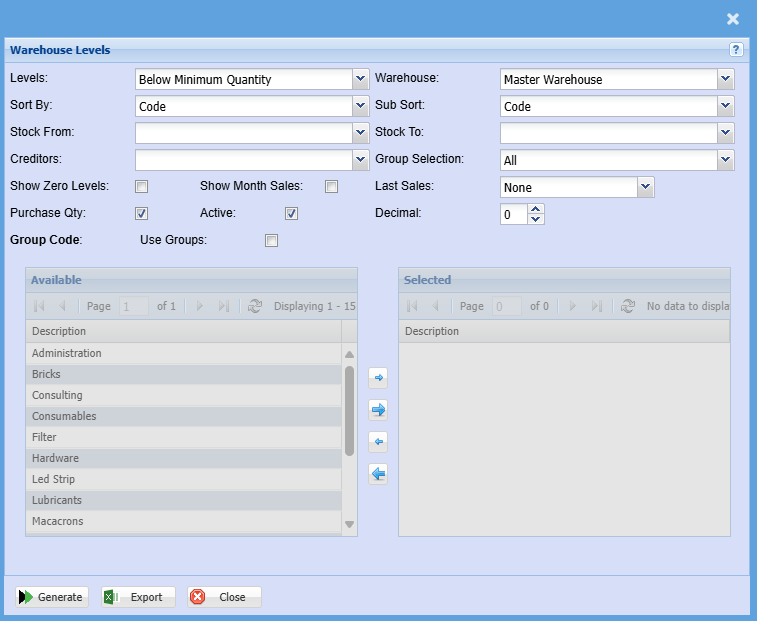The height and width of the screenshot is (621, 757).
Task: Choose Hardware from the Available list
Action: coord(55,458)
